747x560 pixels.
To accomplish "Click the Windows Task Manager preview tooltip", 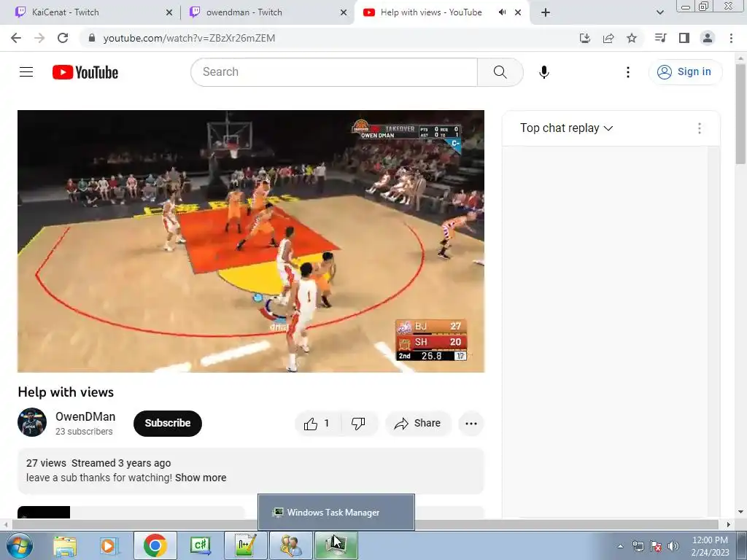I will 336,513.
